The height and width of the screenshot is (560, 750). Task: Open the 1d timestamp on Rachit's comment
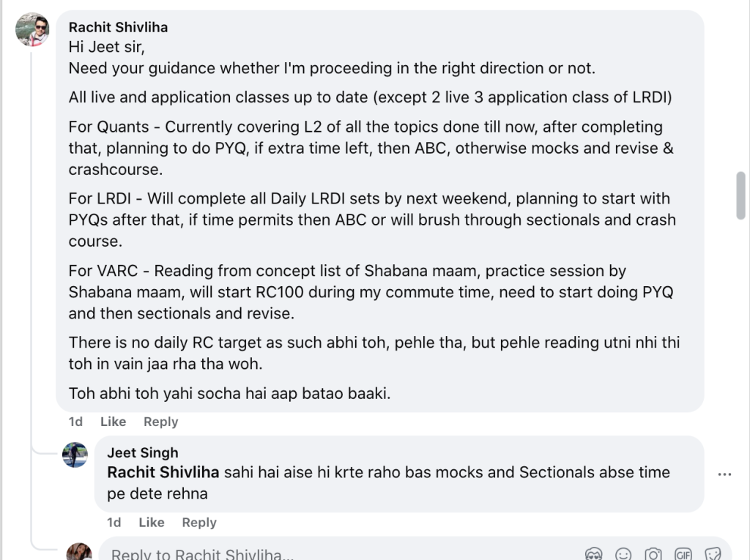tap(75, 422)
